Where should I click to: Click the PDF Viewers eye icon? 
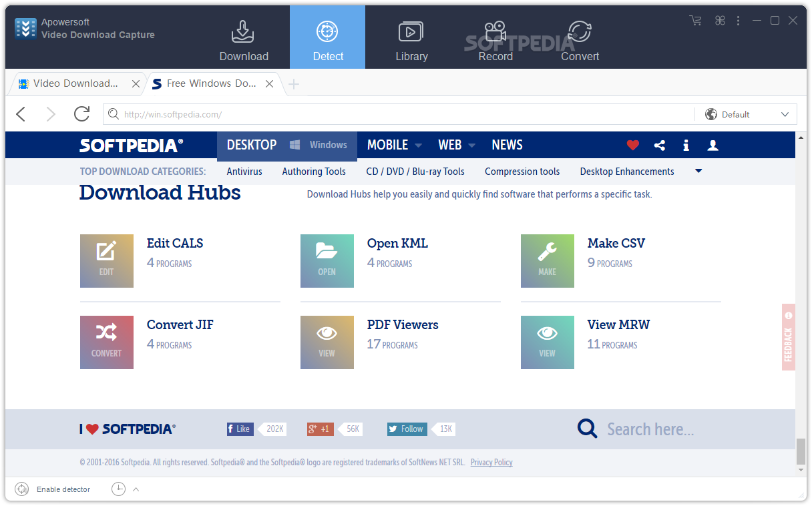coord(327,342)
